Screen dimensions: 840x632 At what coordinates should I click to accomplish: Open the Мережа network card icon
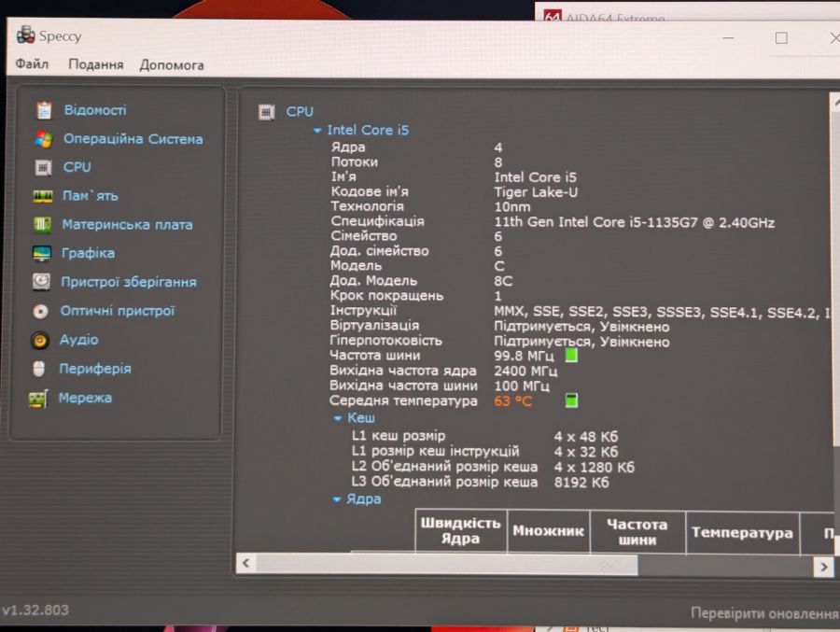pos(38,399)
